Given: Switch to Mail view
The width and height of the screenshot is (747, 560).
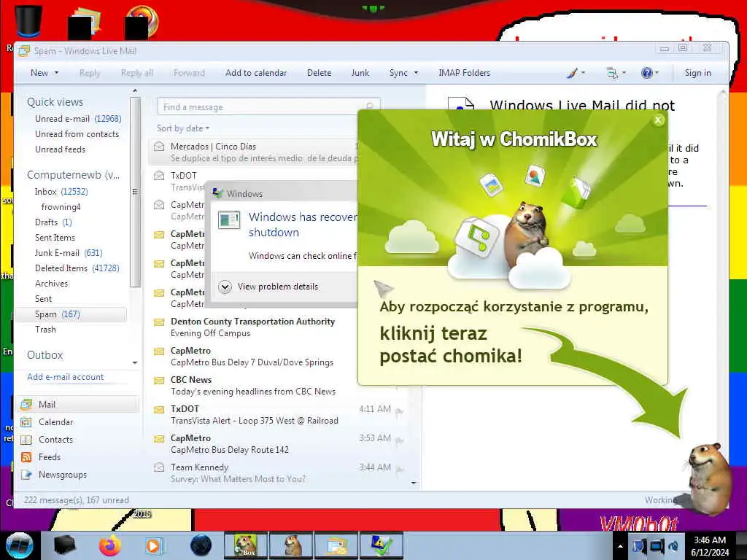Looking at the screenshot, I should [79, 404].
